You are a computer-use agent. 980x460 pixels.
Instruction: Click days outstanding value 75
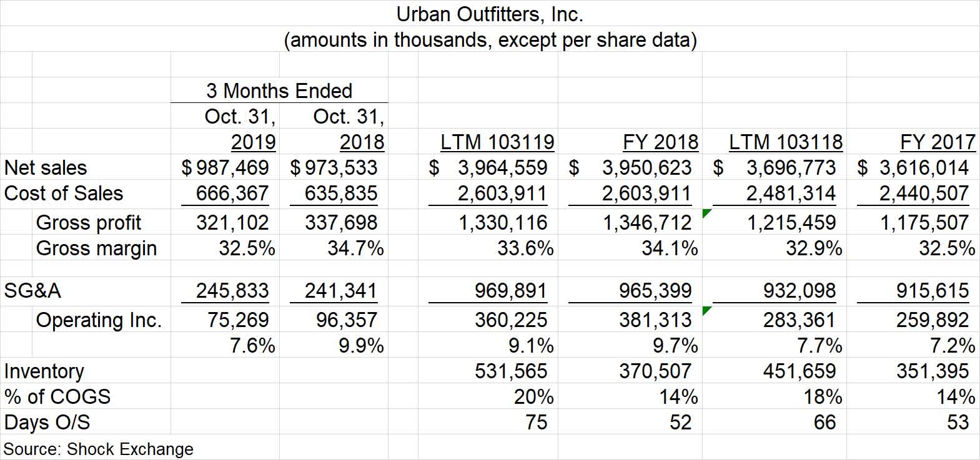[x=536, y=423]
